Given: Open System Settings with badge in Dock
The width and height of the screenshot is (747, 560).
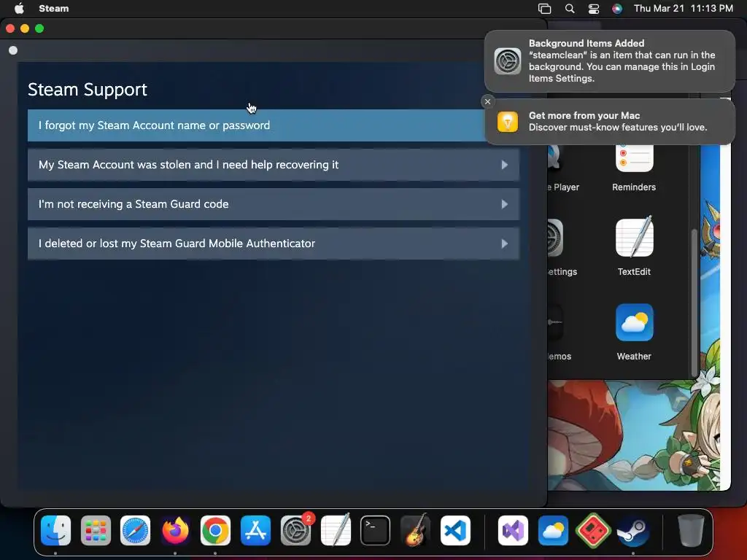Looking at the screenshot, I should coord(295,531).
